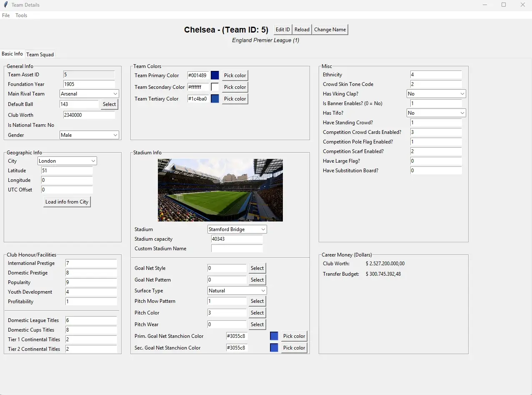Click the Popularity input field
Image resolution: width=532 pixels, height=395 pixels.
91,282
